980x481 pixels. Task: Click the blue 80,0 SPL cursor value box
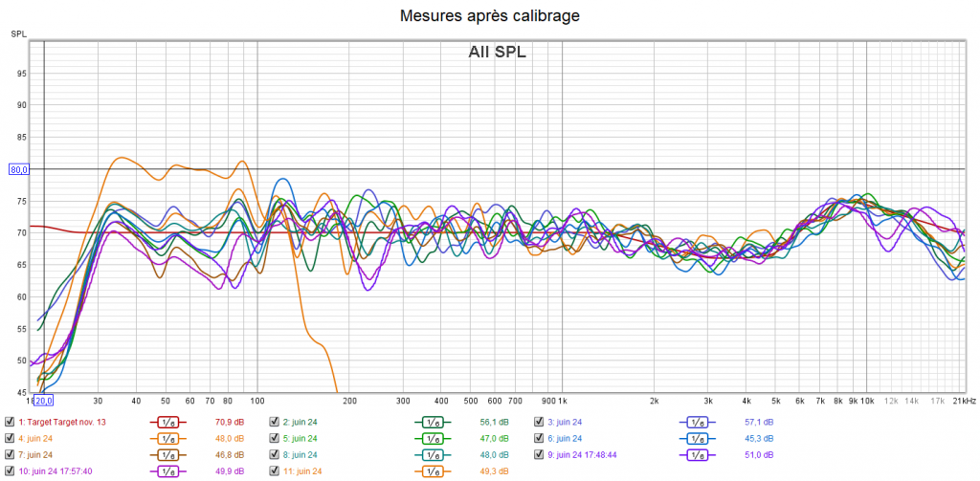pyautogui.click(x=19, y=169)
